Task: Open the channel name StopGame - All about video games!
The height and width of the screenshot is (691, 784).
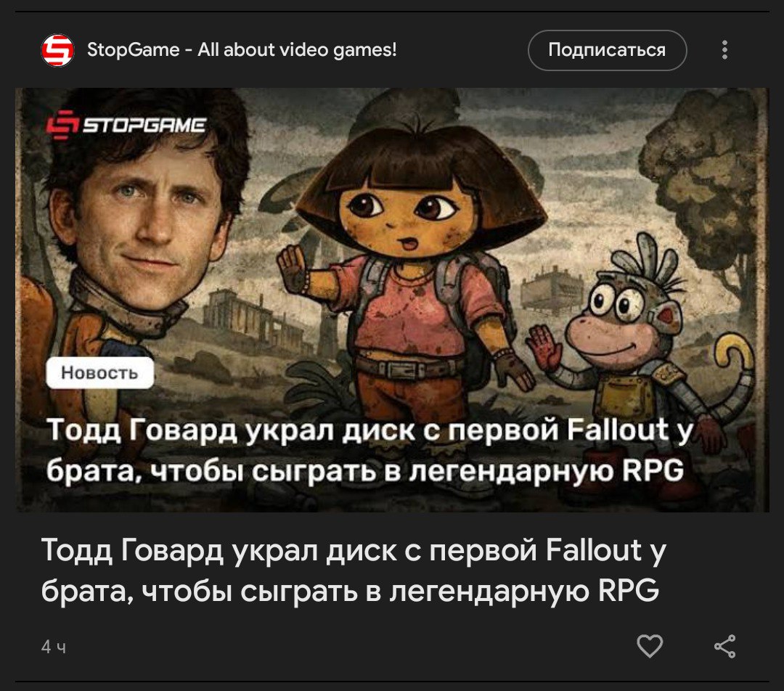Action: (x=242, y=49)
